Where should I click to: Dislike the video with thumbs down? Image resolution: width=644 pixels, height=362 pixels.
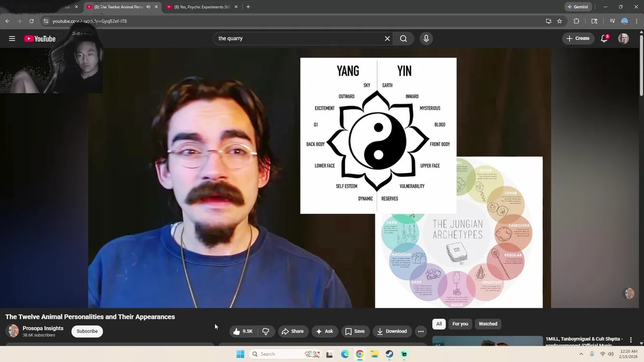point(266,331)
